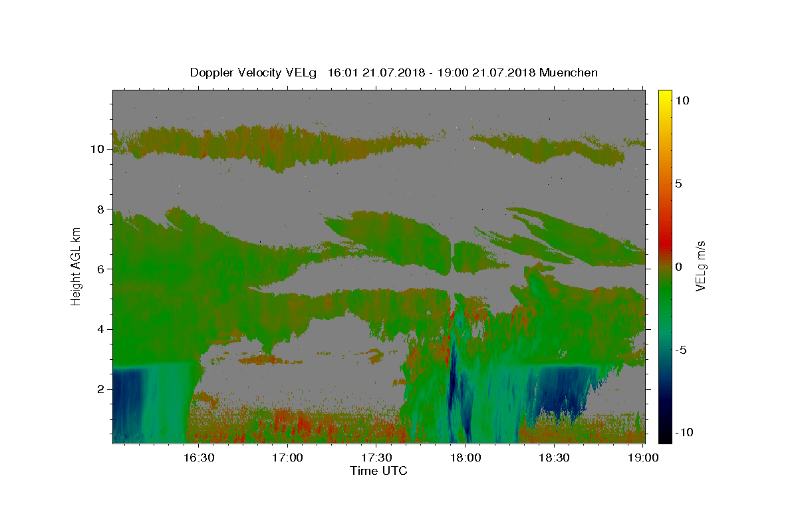Click the height tick label 4

click(102, 329)
